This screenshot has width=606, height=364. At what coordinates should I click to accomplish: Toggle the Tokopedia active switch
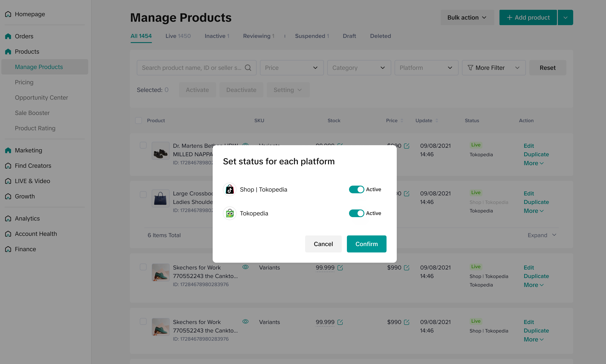click(356, 213)
